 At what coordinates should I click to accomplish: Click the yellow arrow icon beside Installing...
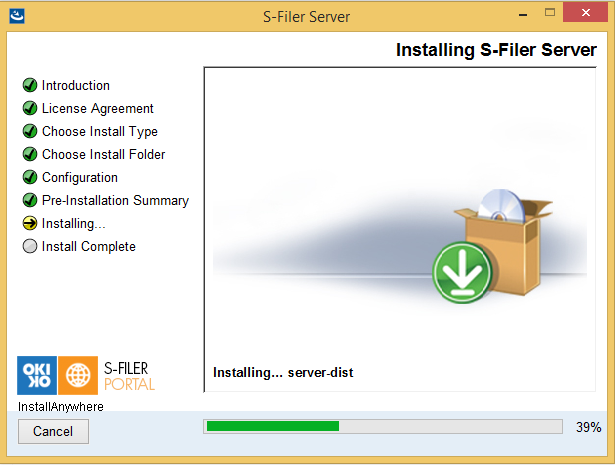point(30,223)
